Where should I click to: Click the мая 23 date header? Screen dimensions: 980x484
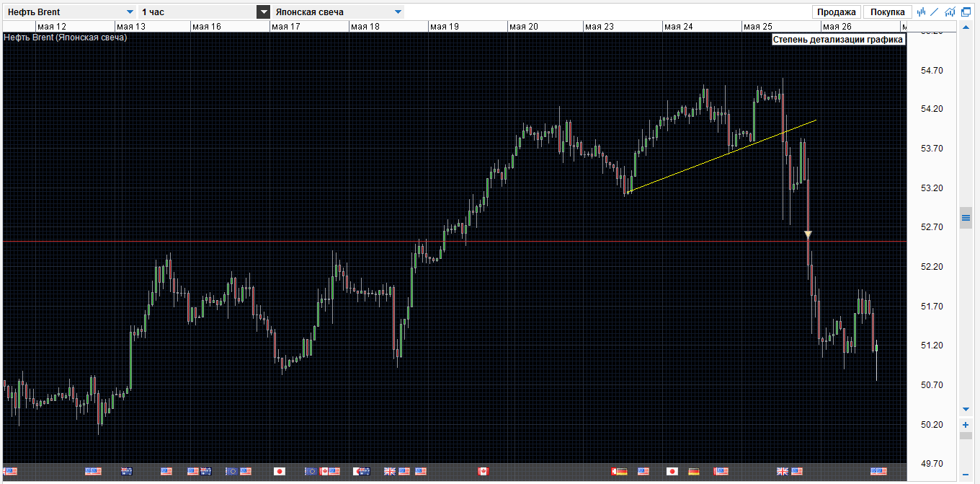coord(599,26)
